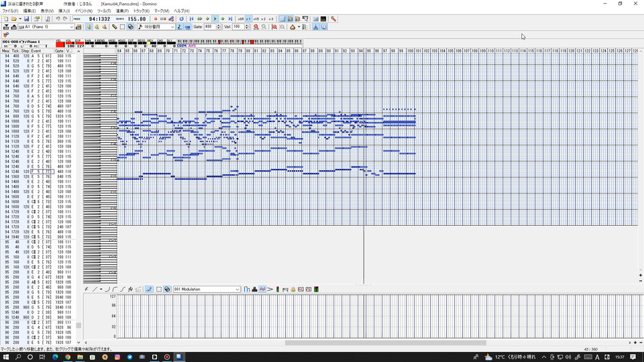Click the piano roll horizontal scrollbar thumb
This screenshot has height=362, width=644.
click(386, 343)
